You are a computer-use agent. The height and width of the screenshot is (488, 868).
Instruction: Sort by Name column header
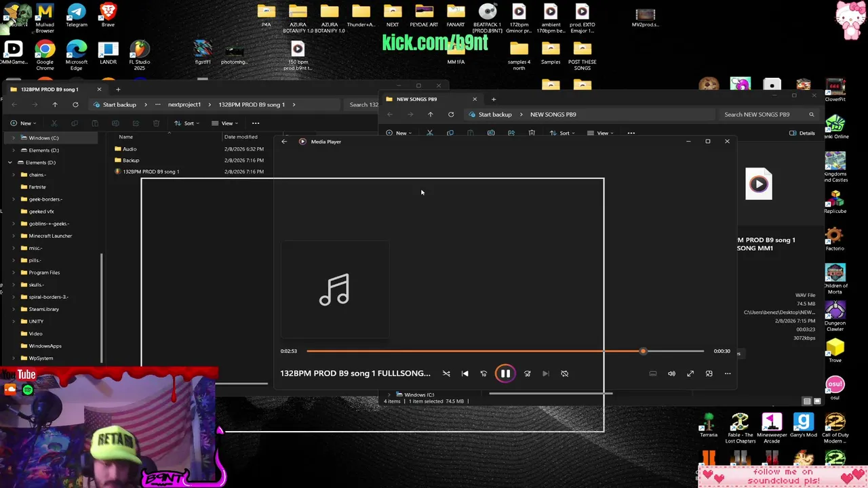coord(126,137)
